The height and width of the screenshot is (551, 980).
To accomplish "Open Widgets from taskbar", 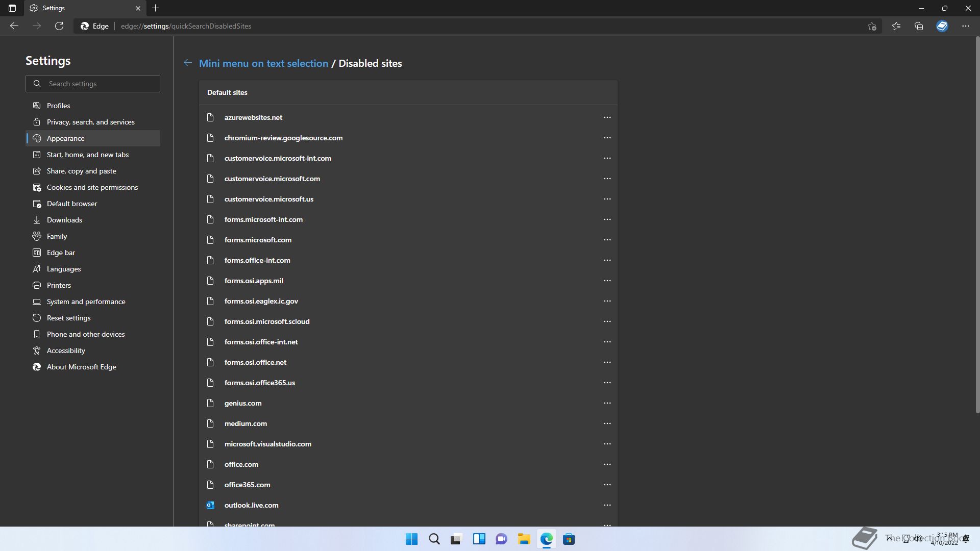I will [x=479, y=539].
